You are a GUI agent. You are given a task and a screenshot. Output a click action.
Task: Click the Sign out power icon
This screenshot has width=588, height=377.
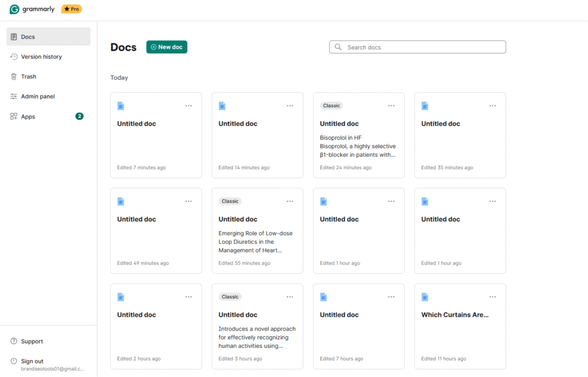click(x=14, y=361)
